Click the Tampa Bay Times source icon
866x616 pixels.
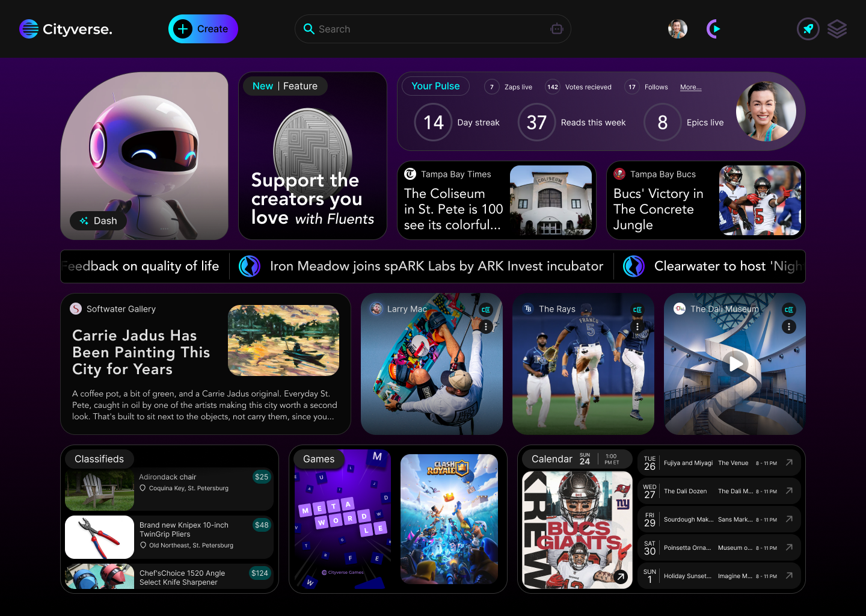[410, 174]
